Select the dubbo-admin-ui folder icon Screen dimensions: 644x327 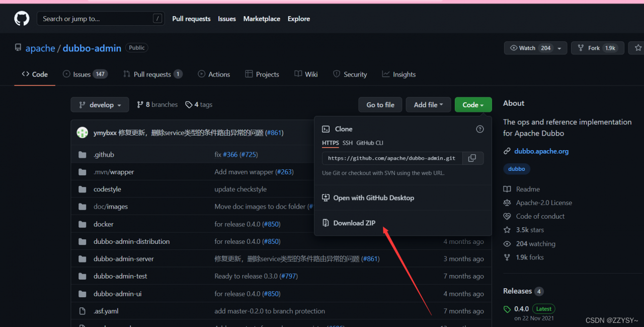(83, 294)
